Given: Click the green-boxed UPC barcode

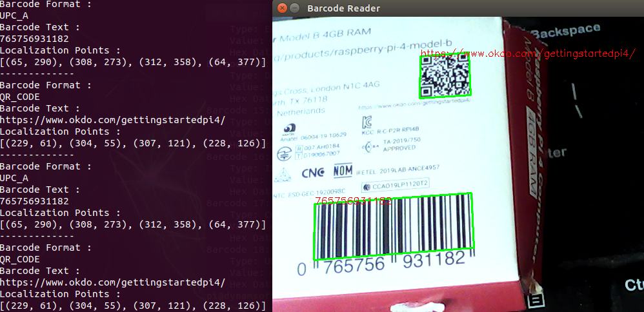Looking at the screenshot, I should (x=393, y=226).
